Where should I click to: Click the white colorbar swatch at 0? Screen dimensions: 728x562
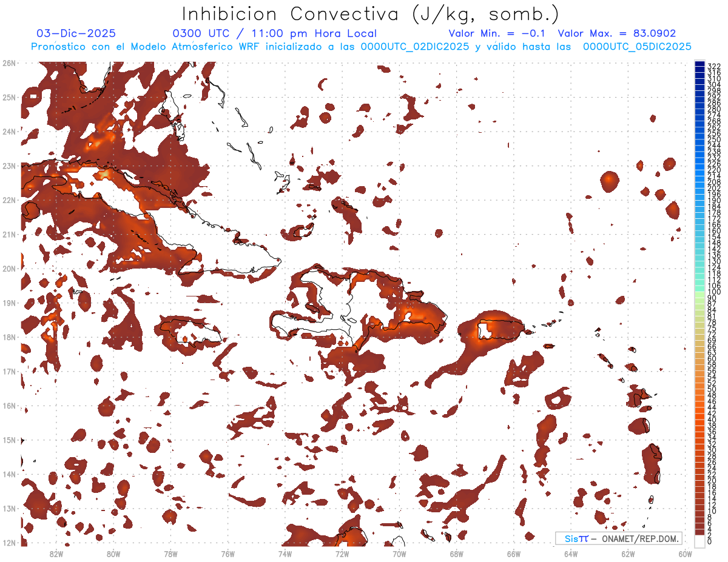[700, 541]
